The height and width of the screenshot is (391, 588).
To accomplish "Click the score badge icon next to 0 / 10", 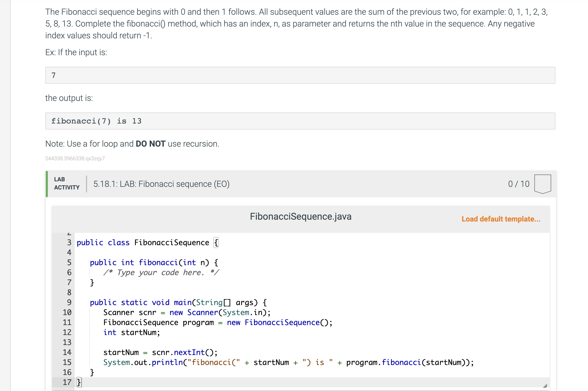I will 543,184.
